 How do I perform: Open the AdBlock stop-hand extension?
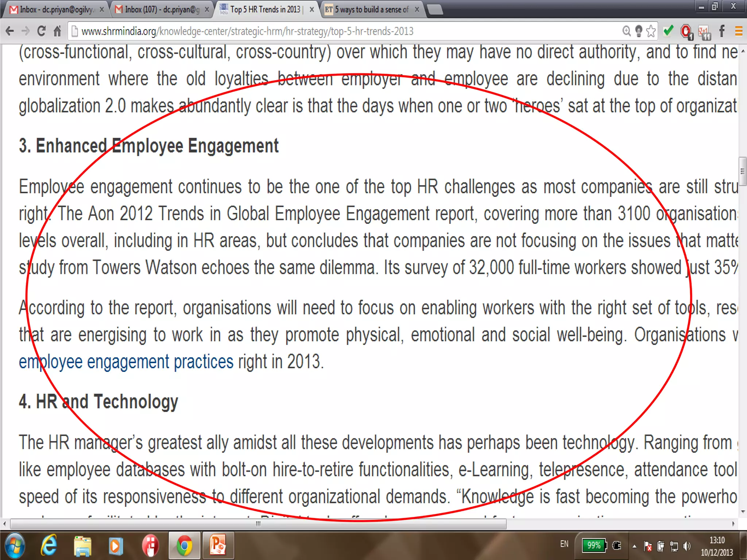click(686, 31)
